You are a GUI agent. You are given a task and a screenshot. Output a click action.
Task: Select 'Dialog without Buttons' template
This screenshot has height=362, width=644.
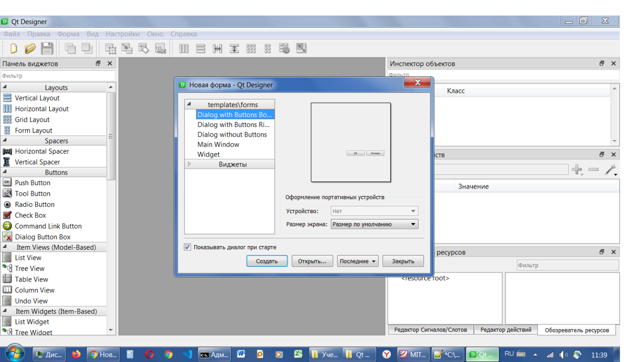click(x=232, y=134)
